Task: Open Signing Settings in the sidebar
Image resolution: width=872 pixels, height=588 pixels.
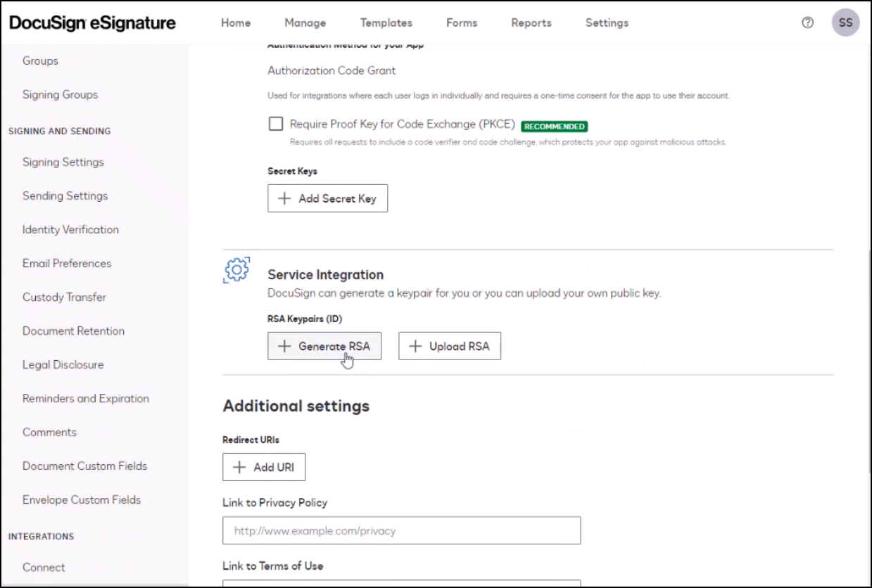Action: pos(63,162)
